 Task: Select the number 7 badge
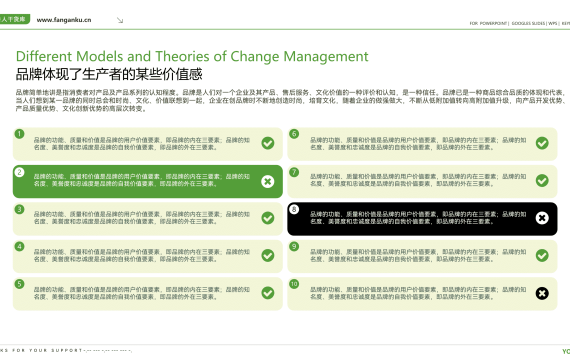(294, 172)
